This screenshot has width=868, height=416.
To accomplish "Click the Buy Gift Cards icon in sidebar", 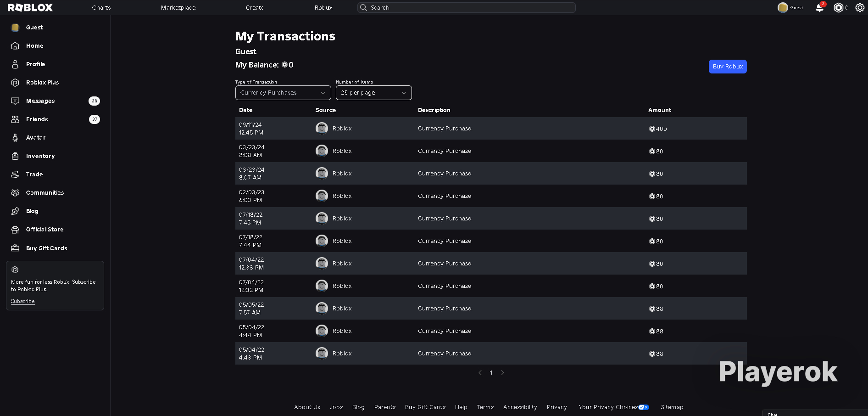I will (x=15, y=248).
